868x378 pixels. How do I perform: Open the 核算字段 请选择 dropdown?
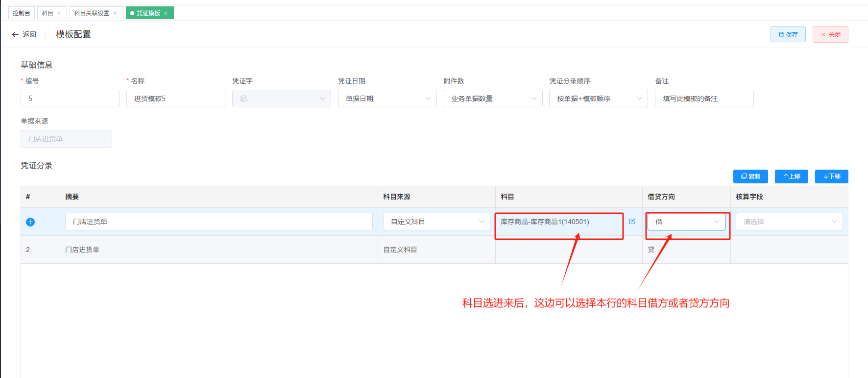(x=789, y=222)
